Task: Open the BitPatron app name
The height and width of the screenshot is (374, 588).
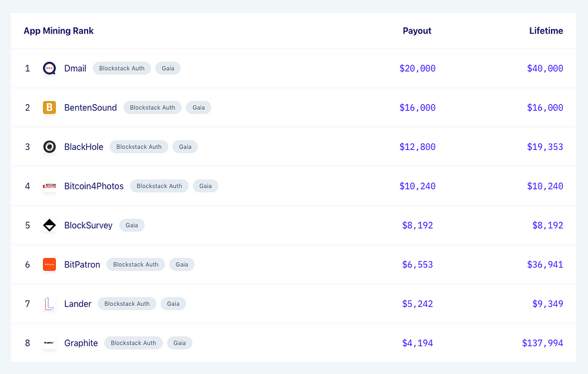Action: coord(82,265)
